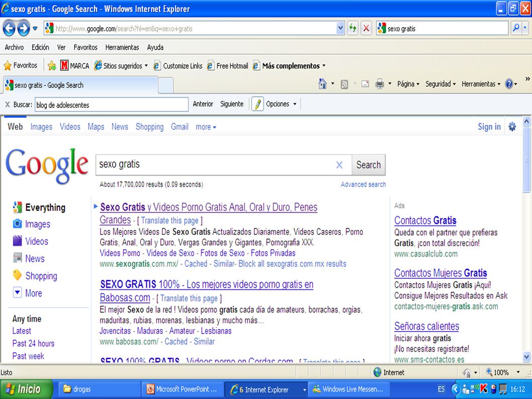The height and width of the screenshot is (399, 532).
Task: Refresh the page with the green arrows icon
Action: click(x=353, y=29)
